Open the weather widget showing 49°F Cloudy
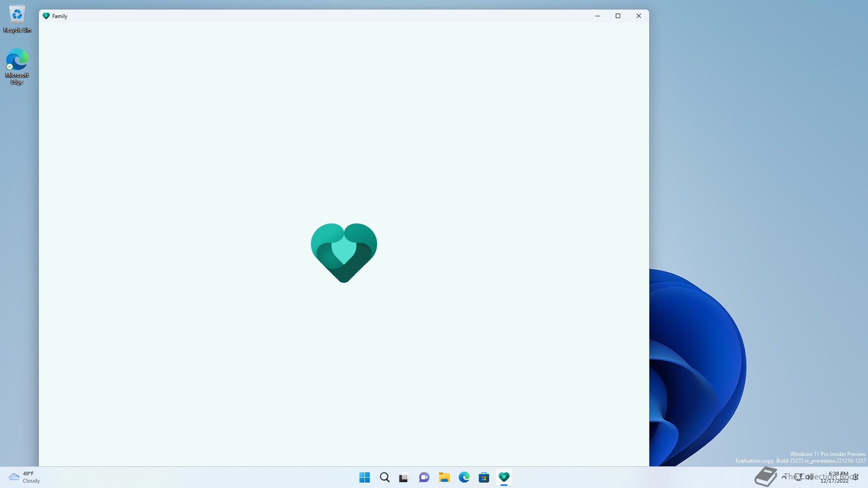 tap(25, 477)
